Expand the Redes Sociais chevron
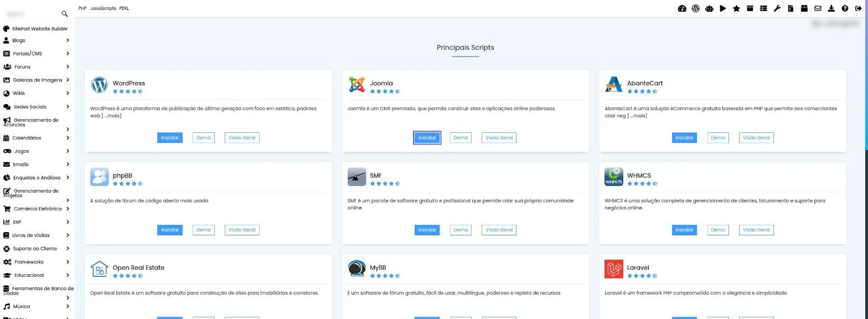868x319 pixels. tap(68, 106)
